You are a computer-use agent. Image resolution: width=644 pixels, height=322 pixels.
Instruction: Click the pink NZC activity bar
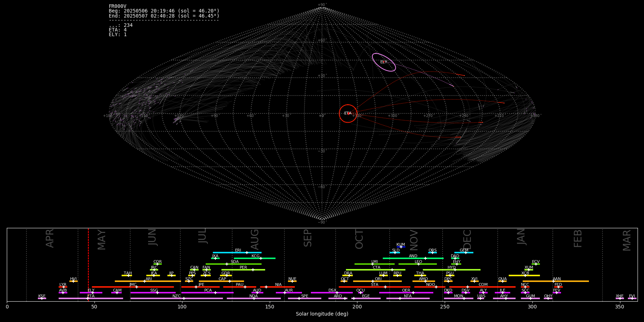[x=177, y=298]
